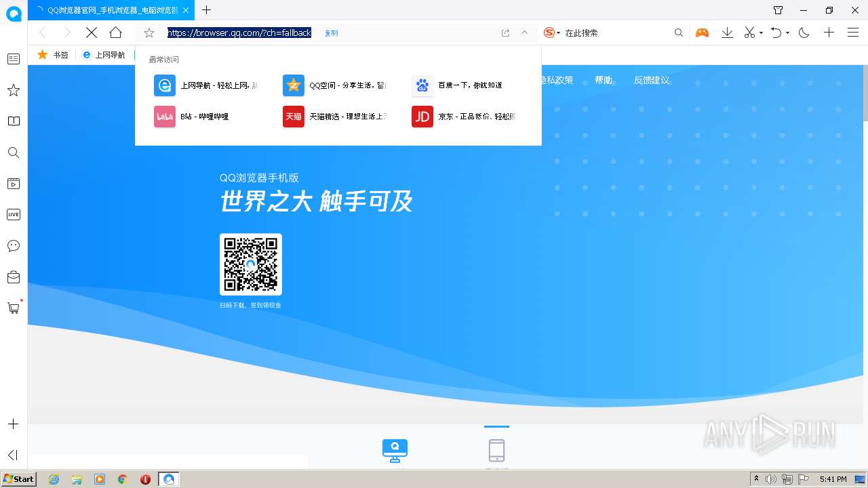Open the search sidebar icon
Screen dimensions: 868x488
point(14,152)
